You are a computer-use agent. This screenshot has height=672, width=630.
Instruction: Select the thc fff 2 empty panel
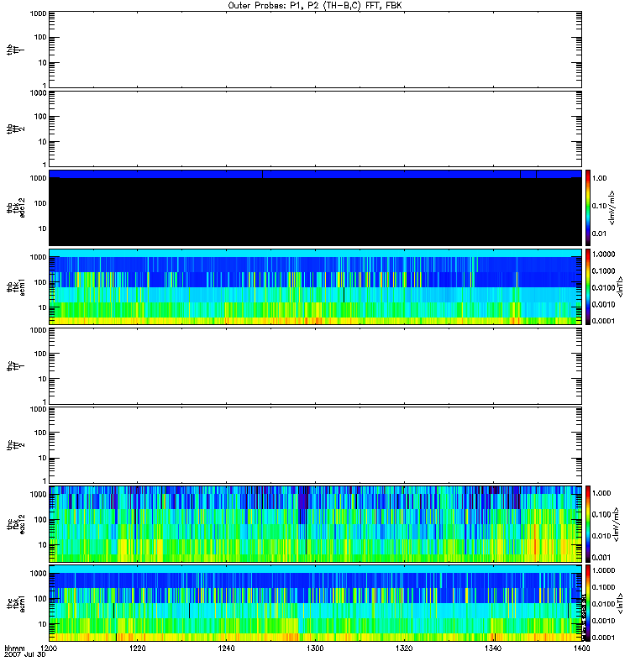(x=315, y=445)
